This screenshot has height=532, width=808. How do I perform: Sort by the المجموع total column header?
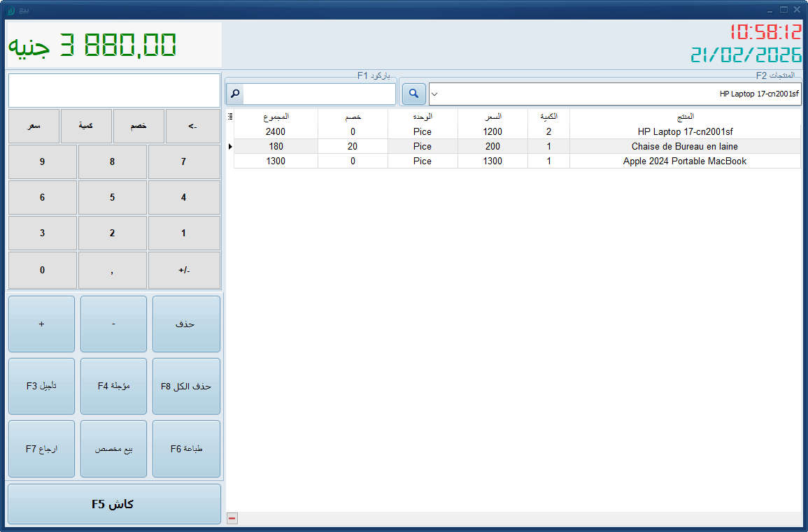pos(276,116)
